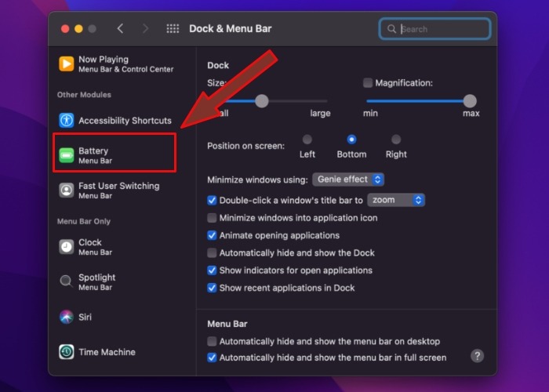The image size is (549, 392).
Task: Click the green Battery icon
Action: pyautogui.click(x=66, y=155)
